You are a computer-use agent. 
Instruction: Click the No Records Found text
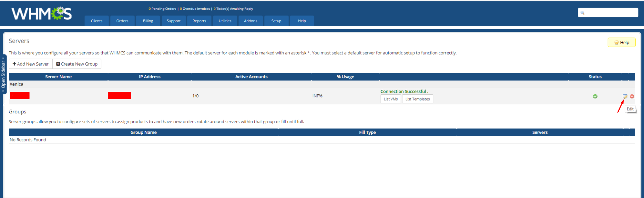28,140
